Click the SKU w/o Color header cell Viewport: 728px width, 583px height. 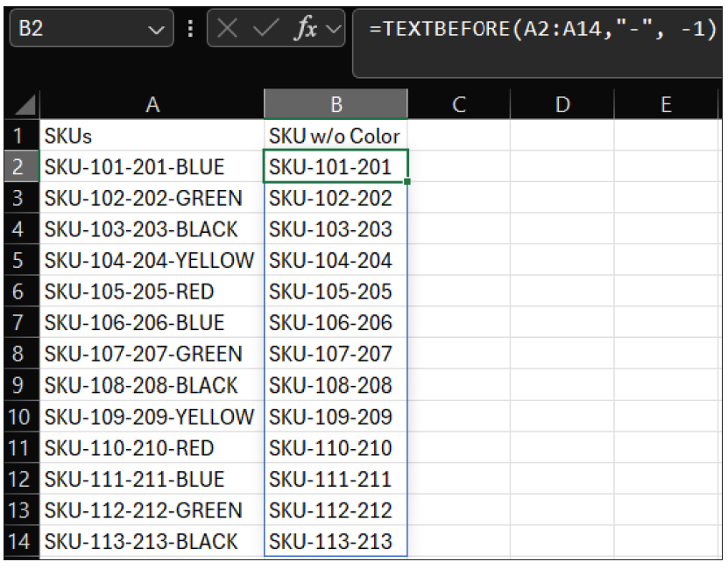click(335, 136)
